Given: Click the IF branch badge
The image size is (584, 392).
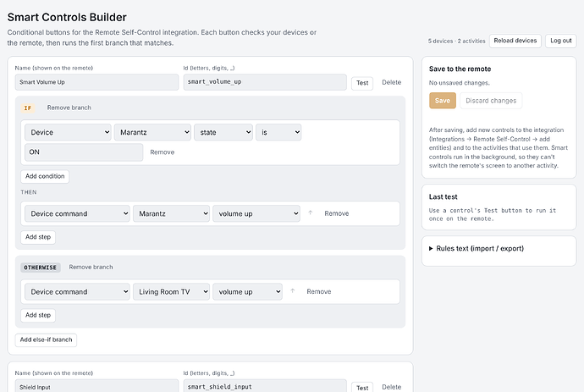Looking at the screenshot, I should click(x=28, y=108).
